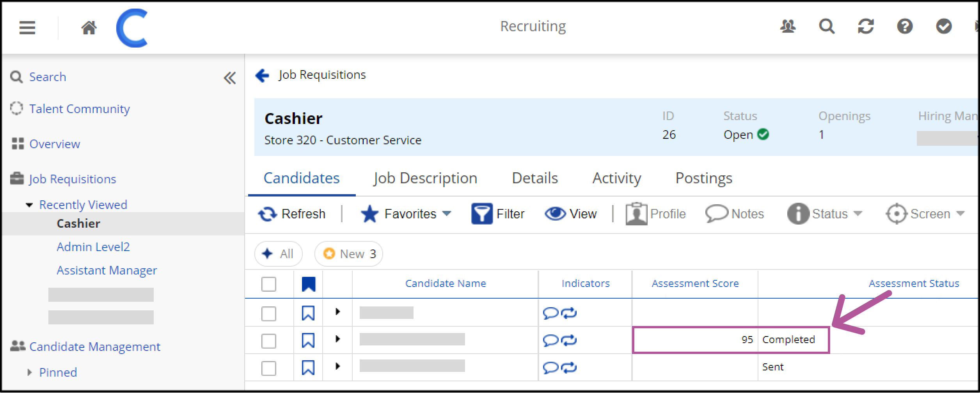This screenshot has height=393, width=980.
Task: Open Talent Community link in sidebar
Action: click(79, 109)
